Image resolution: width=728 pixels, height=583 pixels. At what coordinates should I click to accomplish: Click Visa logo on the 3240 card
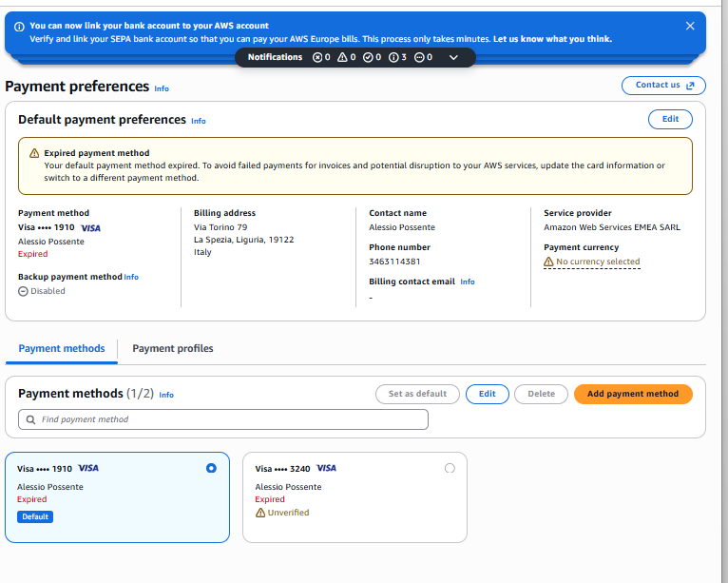(x=326, y=468)
